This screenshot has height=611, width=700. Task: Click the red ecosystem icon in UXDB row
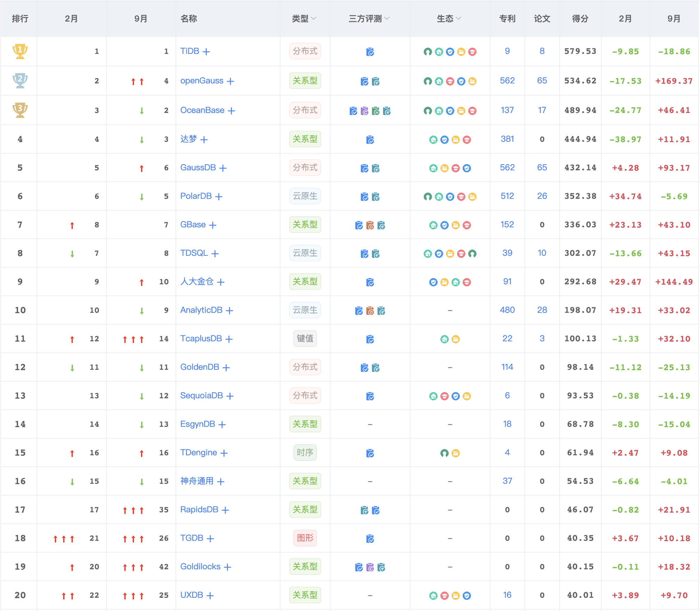445,596
